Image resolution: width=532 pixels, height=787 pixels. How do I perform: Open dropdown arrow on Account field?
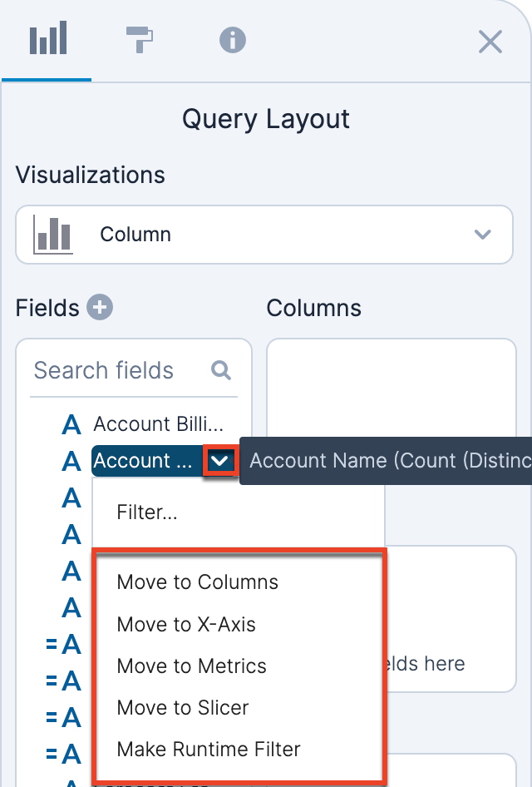tap(220, 461)
